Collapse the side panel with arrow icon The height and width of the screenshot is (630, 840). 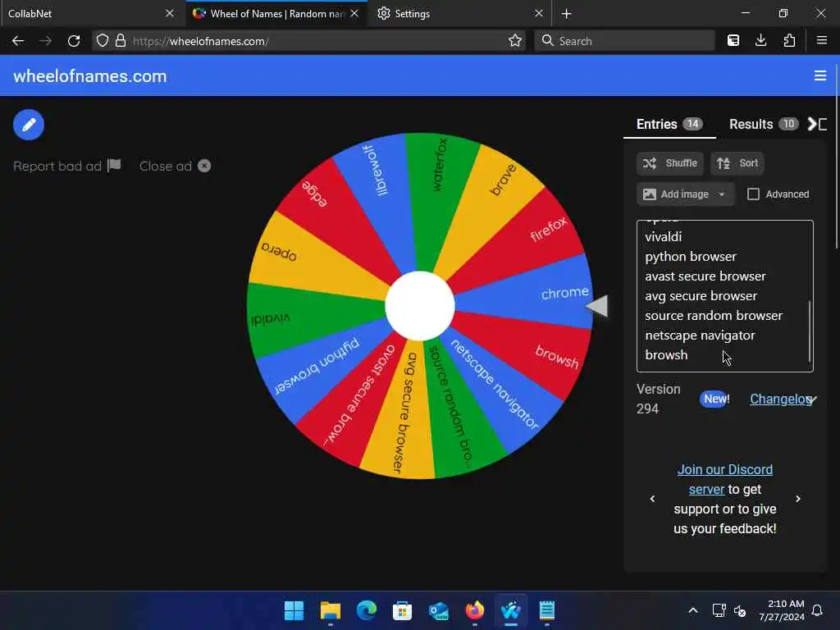tap(818, 125)
